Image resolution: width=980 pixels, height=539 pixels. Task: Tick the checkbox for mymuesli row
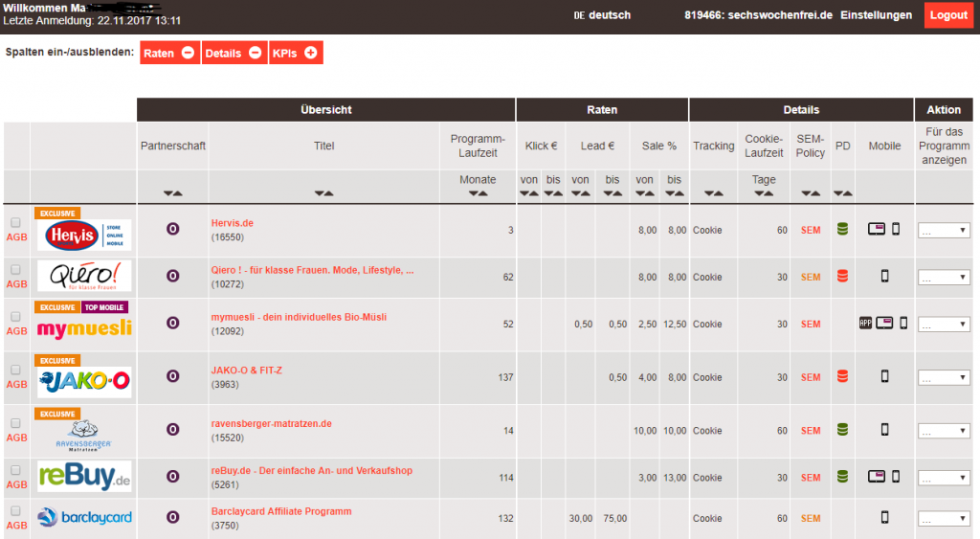[x=15, y=316]
